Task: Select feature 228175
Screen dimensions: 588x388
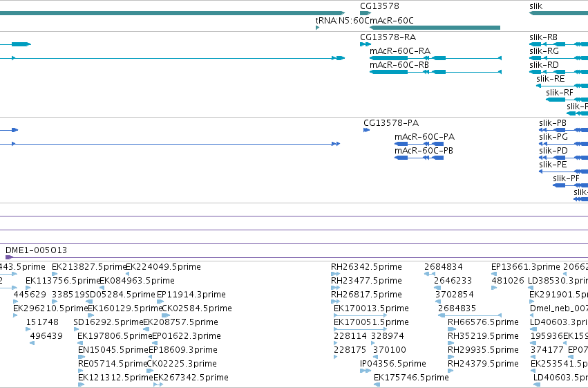Action: [x=350, y=350]
